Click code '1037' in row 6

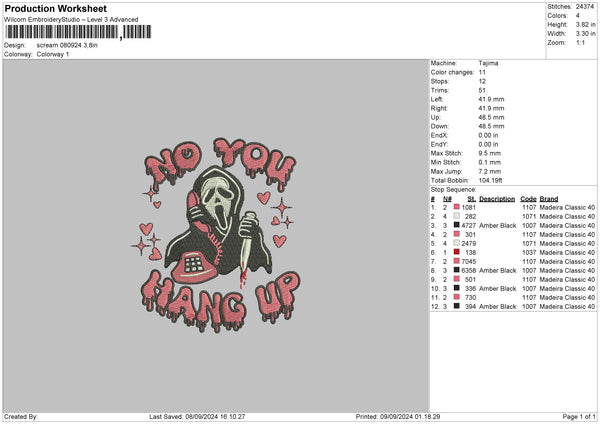click(529, 253)
